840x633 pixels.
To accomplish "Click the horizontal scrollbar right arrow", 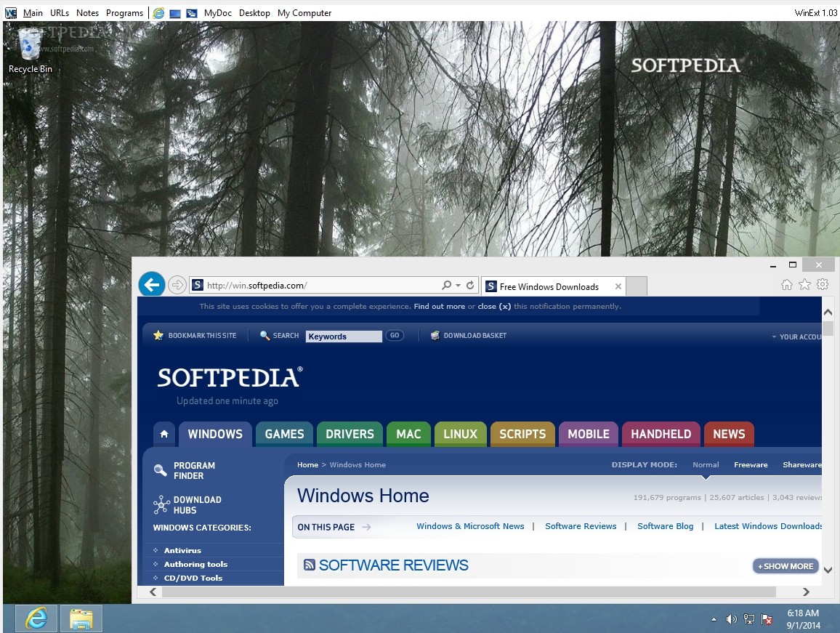I will click(806, 592).
